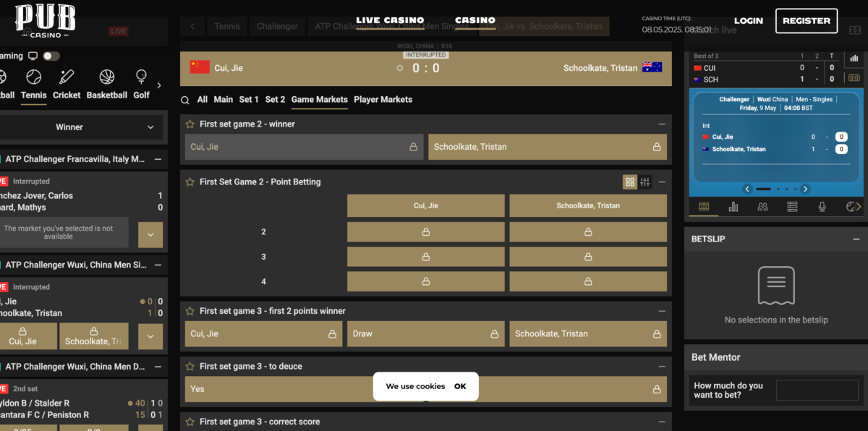Select the Game Markets tab

tap(320, 100)
